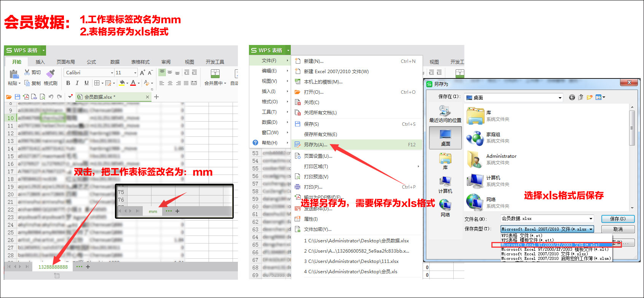Open recent file Desktop\111.xlsx
This screenshot has height=298, width=644.
351,261
